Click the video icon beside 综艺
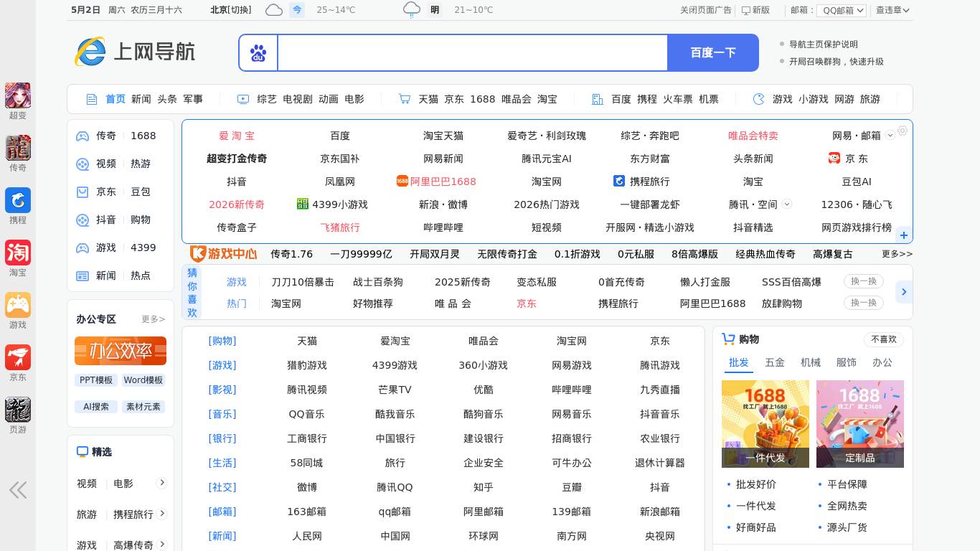Viewport: 980px width, 551px height. (x=243, y=99)
